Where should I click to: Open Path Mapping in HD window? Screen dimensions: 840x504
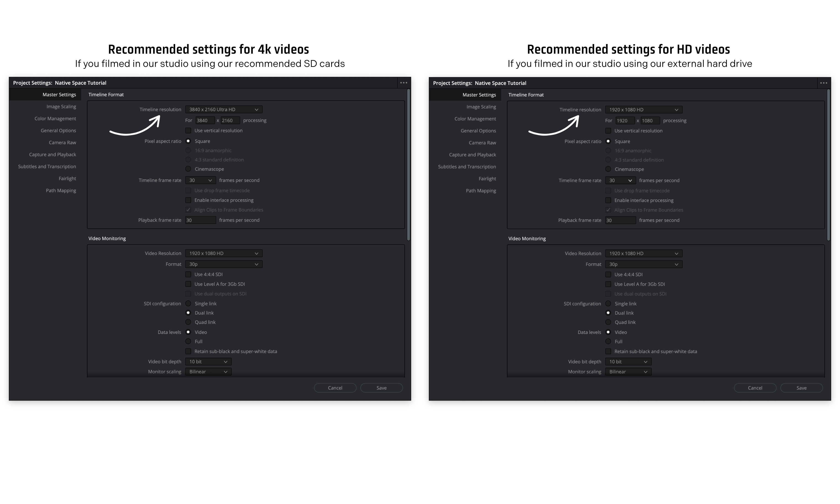tap(481, 191)
